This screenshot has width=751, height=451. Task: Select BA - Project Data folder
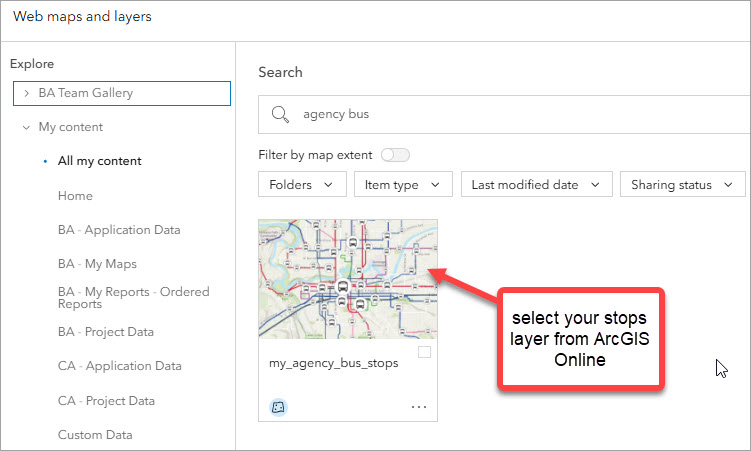pos(106,332)
